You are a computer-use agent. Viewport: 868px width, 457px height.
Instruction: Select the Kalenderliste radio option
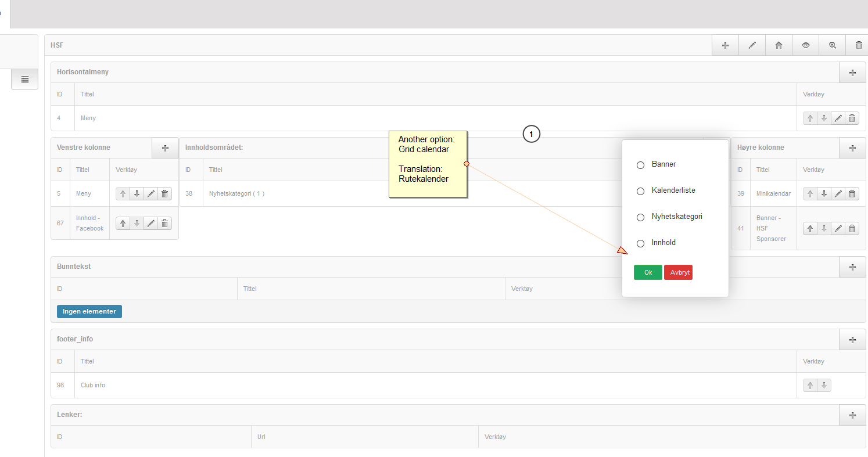tap(640, 191)
